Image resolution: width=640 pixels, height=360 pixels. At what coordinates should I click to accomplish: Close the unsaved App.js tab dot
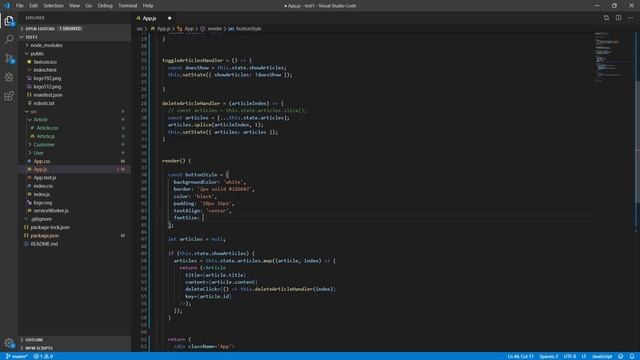pos(169,18)
